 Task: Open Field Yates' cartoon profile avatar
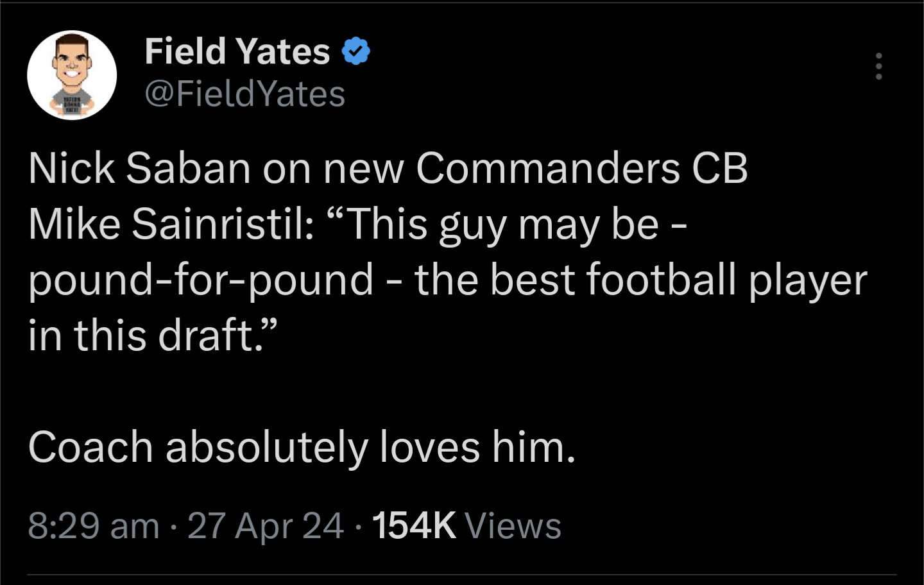[72, 75]
